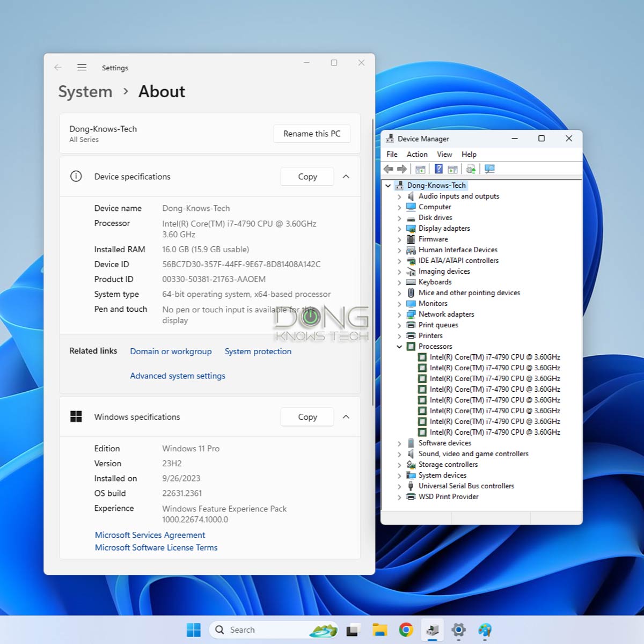Open the Help menu in Device Manager

[469, 155]
